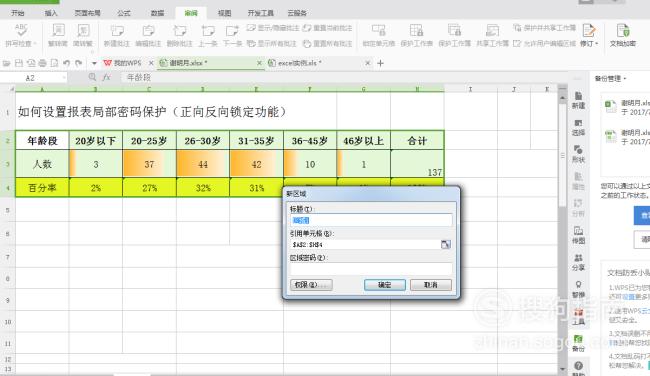
Task: Click the new comment icon
Action: coord(117,30)
